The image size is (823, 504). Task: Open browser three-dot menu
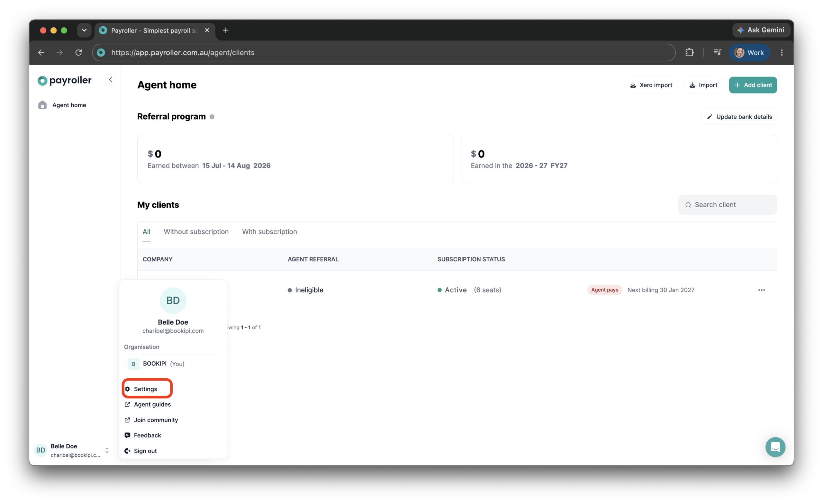coord(782,52)
